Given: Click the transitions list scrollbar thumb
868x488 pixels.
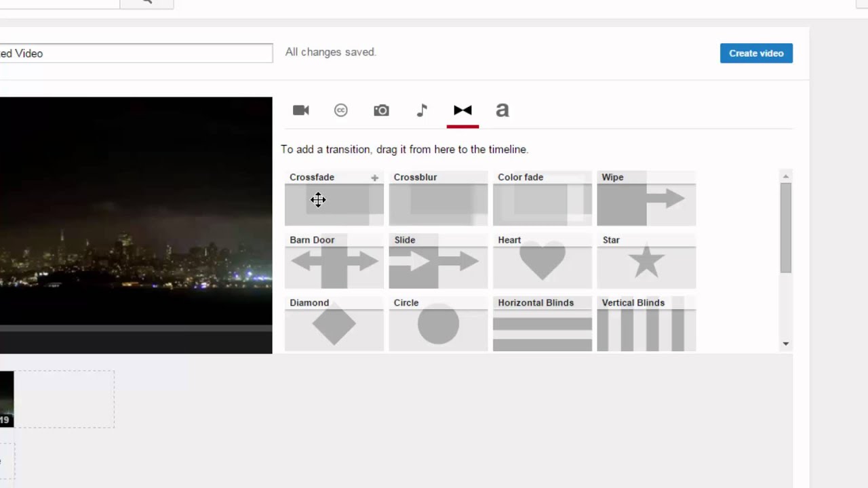Looking at the screenshot, I should (785, 228).
